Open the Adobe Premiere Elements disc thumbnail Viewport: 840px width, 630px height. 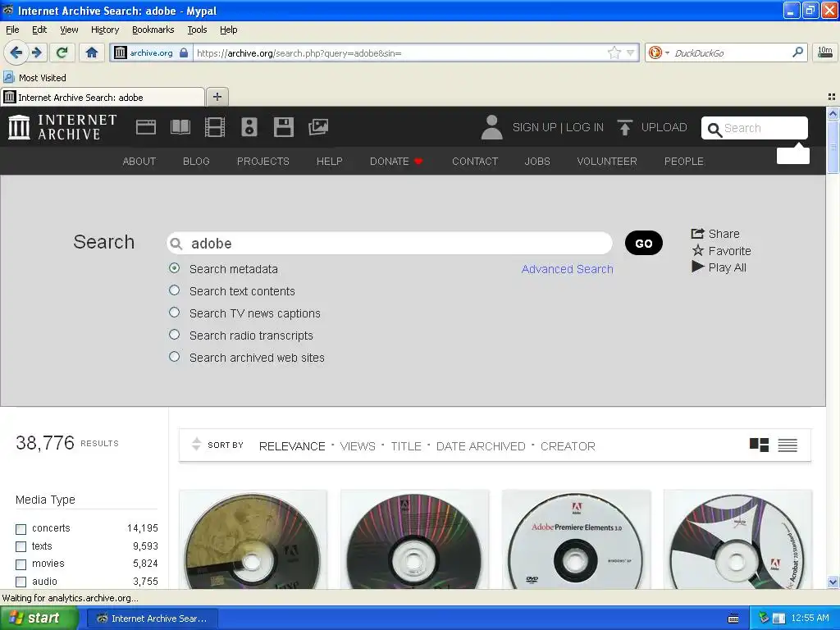click(577, 540)
